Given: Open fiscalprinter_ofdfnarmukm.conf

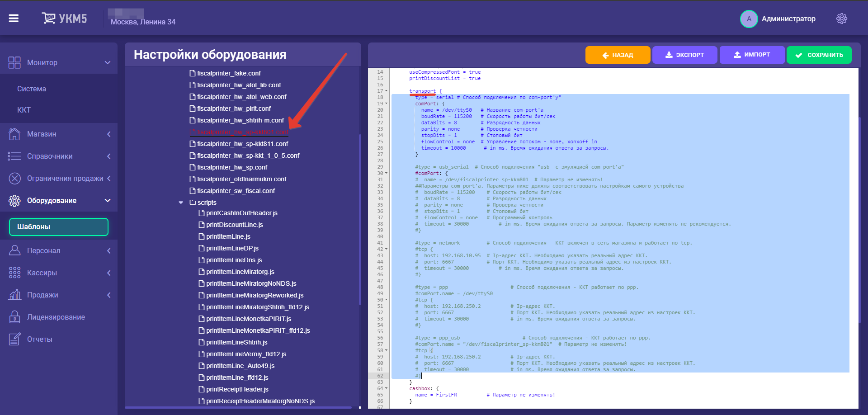Looking at the screenshot, I should [x=241, y=179].
